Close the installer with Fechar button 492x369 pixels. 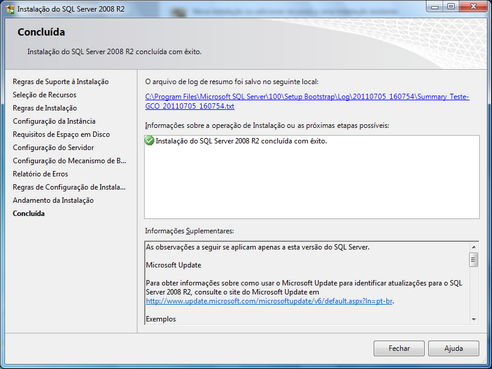point(399,348)
